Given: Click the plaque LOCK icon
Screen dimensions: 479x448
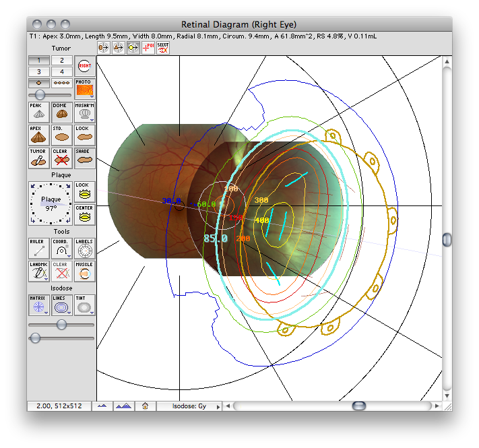Looking at the screenshot, I should coord(85,192).
